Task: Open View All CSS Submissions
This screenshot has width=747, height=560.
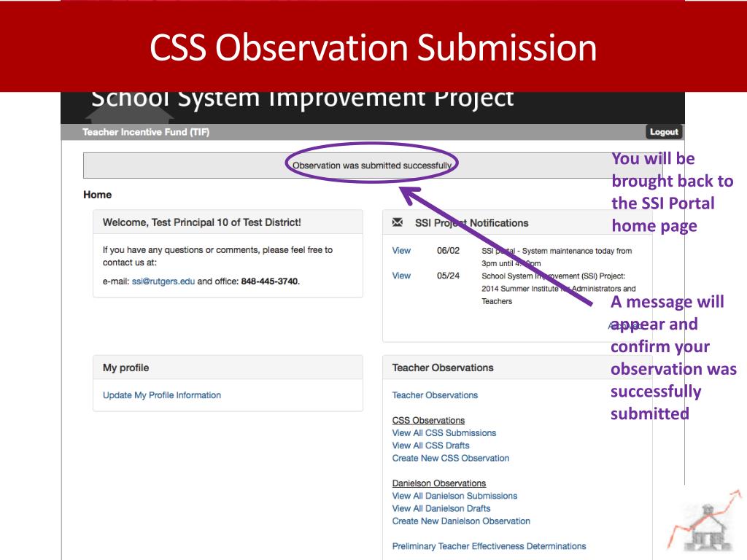Action: click(444, 433)
